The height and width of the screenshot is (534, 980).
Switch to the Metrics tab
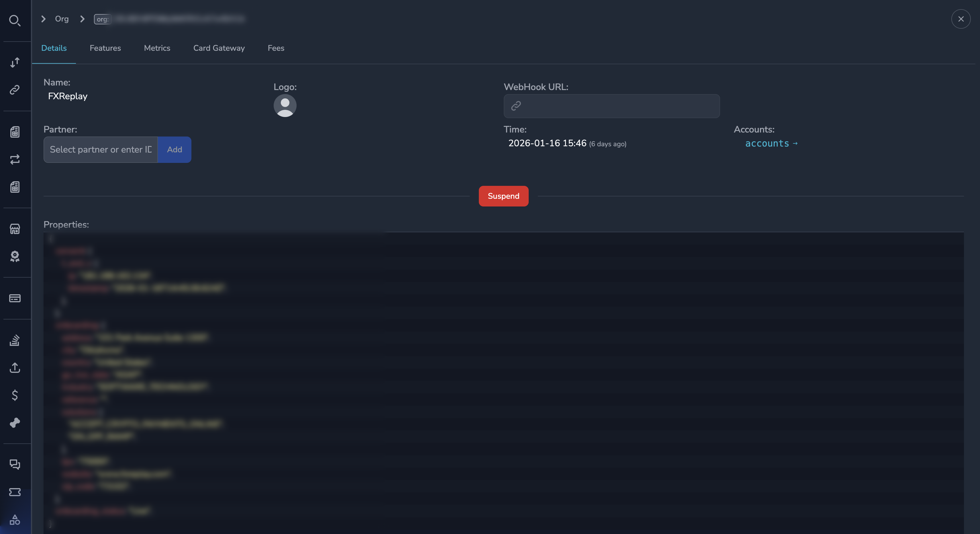click(x=157, y=48)
